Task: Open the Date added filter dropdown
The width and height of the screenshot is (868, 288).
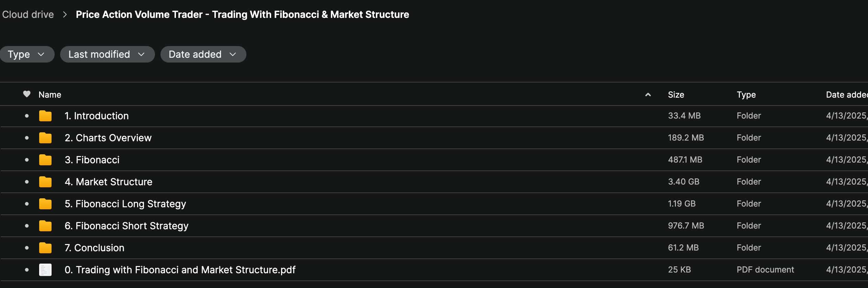Action: tap(203, 54)
